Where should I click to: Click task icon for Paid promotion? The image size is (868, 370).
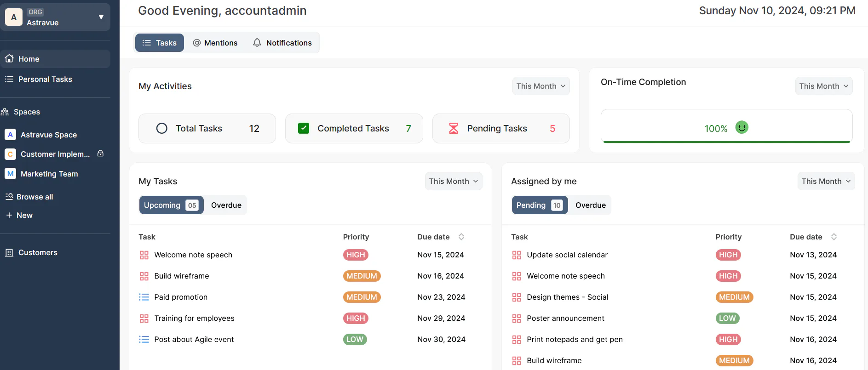(144, 297)
